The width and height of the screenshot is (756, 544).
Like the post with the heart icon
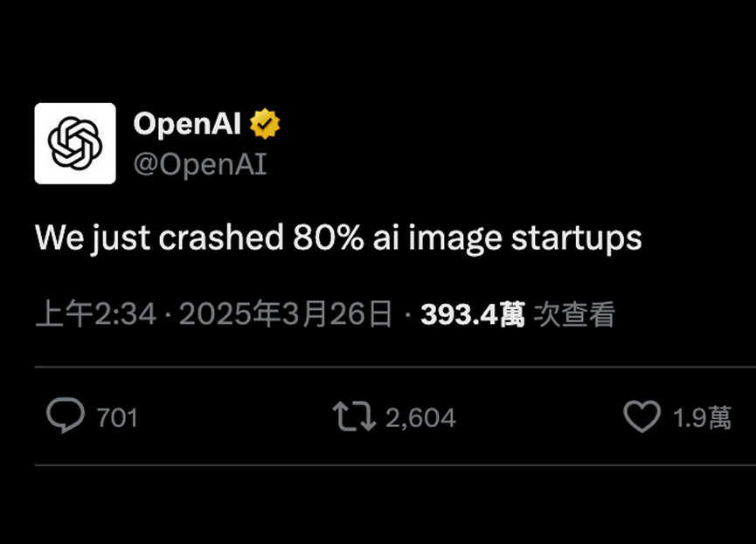642,417
